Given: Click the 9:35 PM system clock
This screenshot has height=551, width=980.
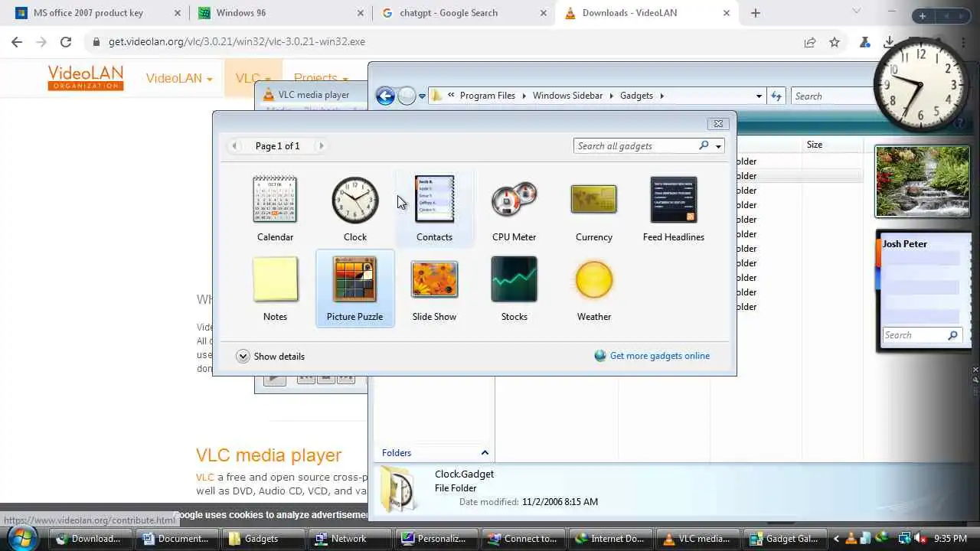Looking at the screenshot, I should [949, 539].
